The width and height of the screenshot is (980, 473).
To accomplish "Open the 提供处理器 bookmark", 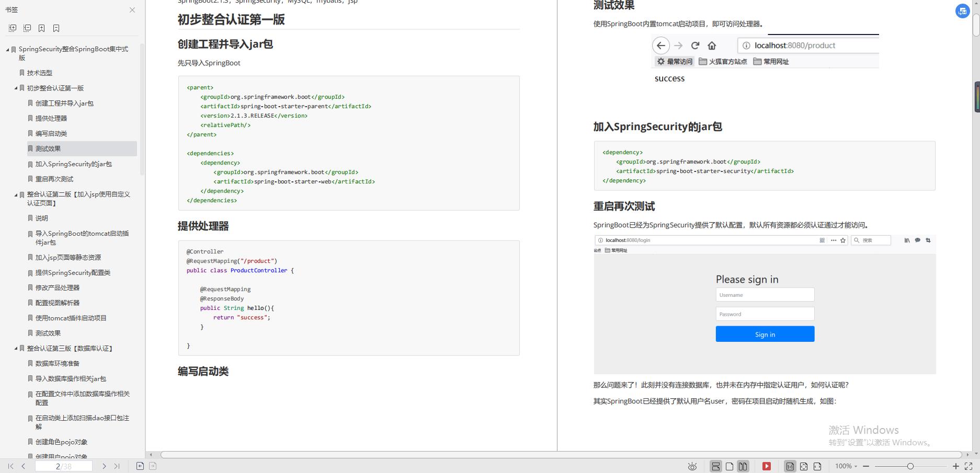I will coord(51,119).
